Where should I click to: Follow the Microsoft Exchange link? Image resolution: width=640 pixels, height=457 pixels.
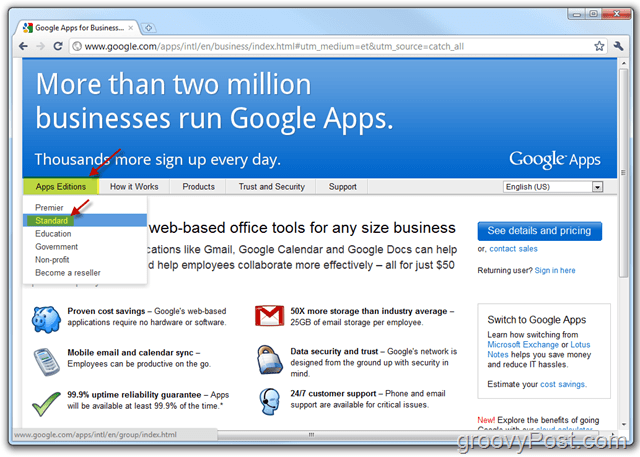pos(523,344)
